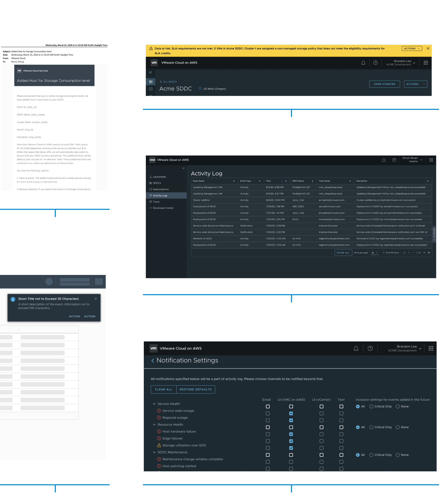Close the blurred info toast notification
The image size is (439, 504).
(x=96, y=299)
